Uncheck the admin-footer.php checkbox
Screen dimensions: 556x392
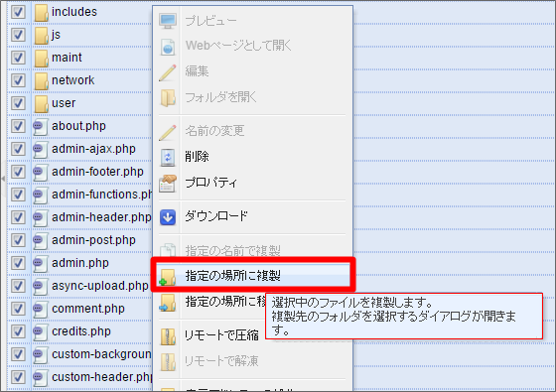pyautogui.click(x=18, y=172)
